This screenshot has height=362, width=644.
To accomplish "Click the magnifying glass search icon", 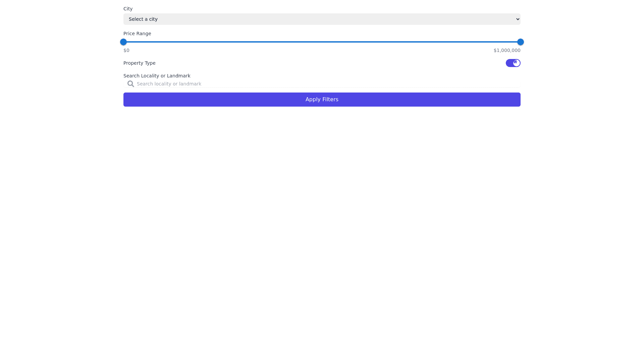I will [130, 84].
